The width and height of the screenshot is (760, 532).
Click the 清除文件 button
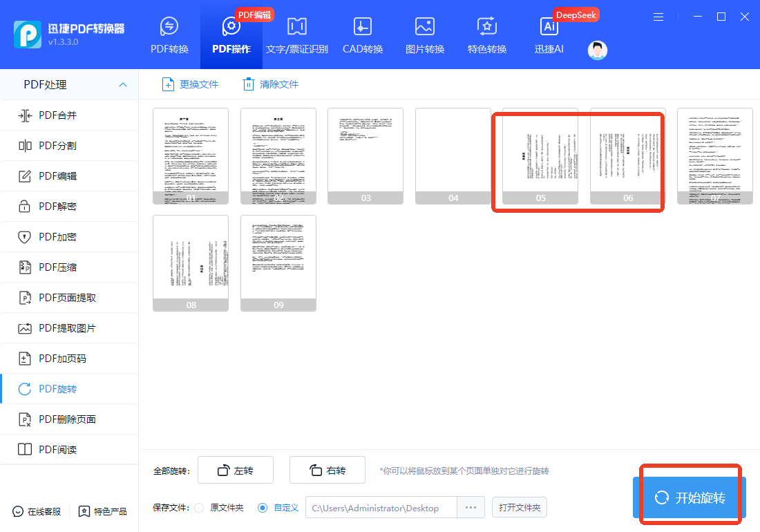click(270, 84)
